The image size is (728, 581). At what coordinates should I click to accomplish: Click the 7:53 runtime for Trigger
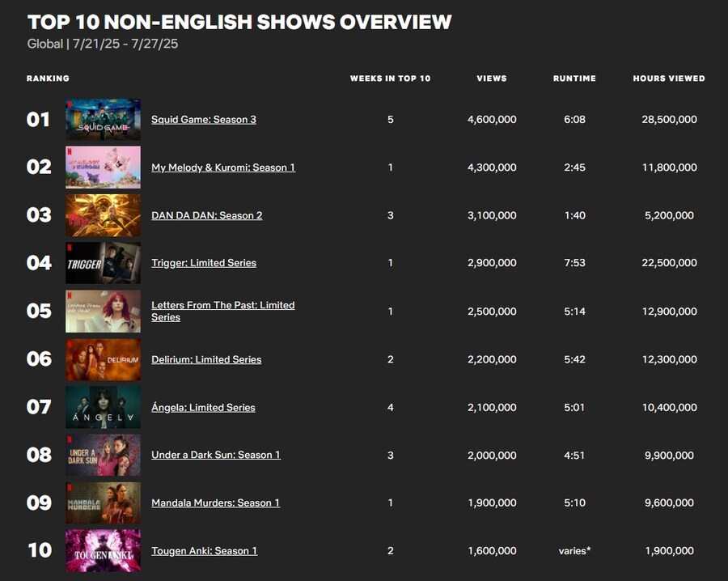point(575,263)
